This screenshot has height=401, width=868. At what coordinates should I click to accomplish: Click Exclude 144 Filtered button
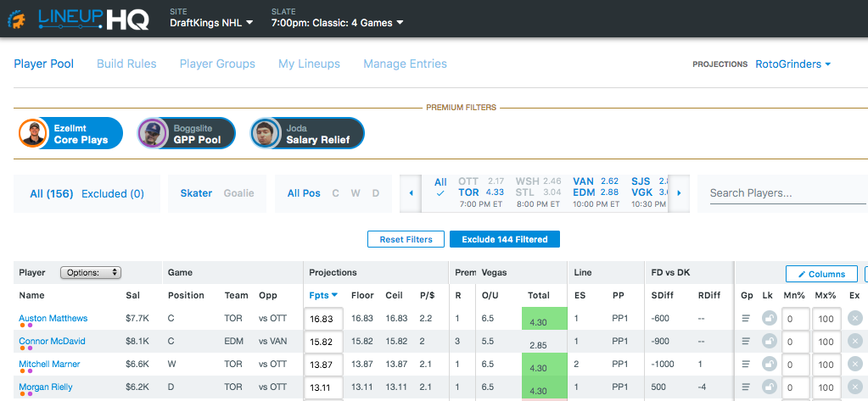(x=505, y=239)
